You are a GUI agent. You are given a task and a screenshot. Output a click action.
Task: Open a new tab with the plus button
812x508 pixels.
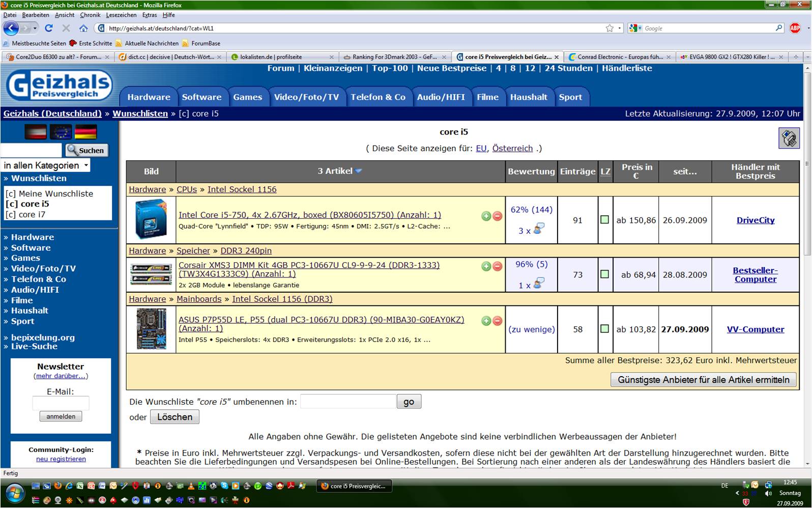[796, 57]
